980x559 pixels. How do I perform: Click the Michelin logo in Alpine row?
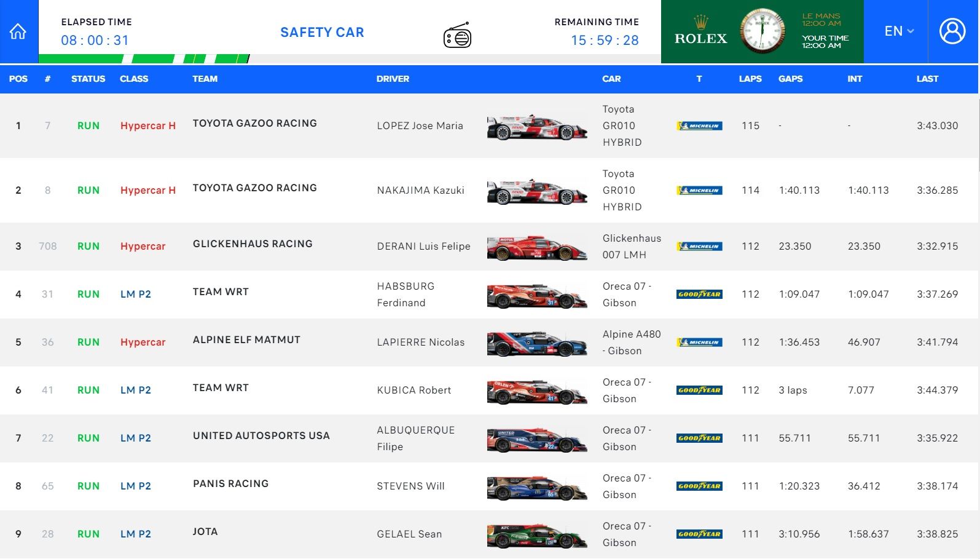coord(699,343)
